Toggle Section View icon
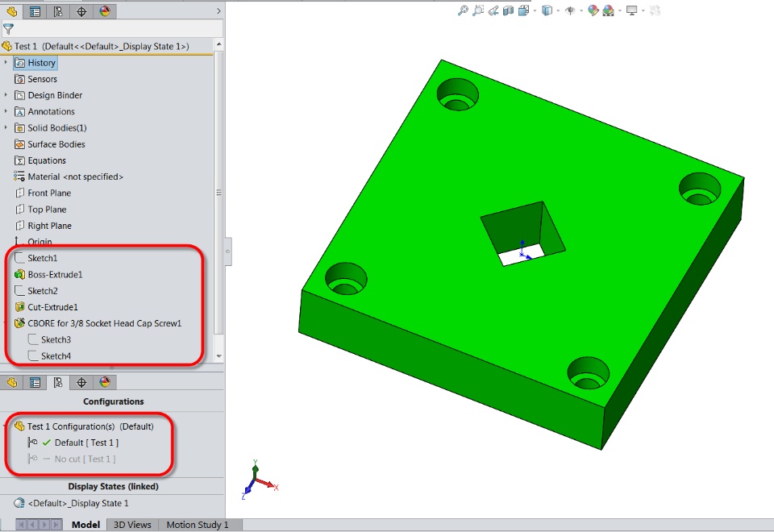Image resolution: width=774 pixels, height=532 pixels. pos(508,10)
